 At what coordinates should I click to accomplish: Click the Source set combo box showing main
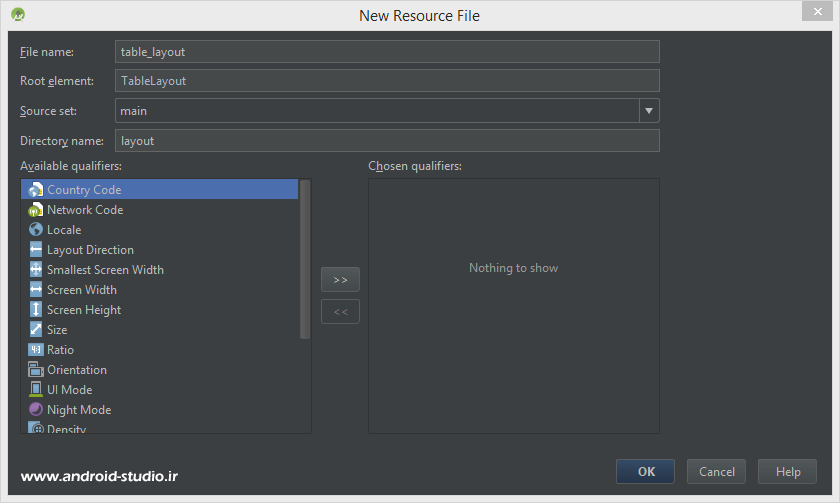click(x=387, y=111)
